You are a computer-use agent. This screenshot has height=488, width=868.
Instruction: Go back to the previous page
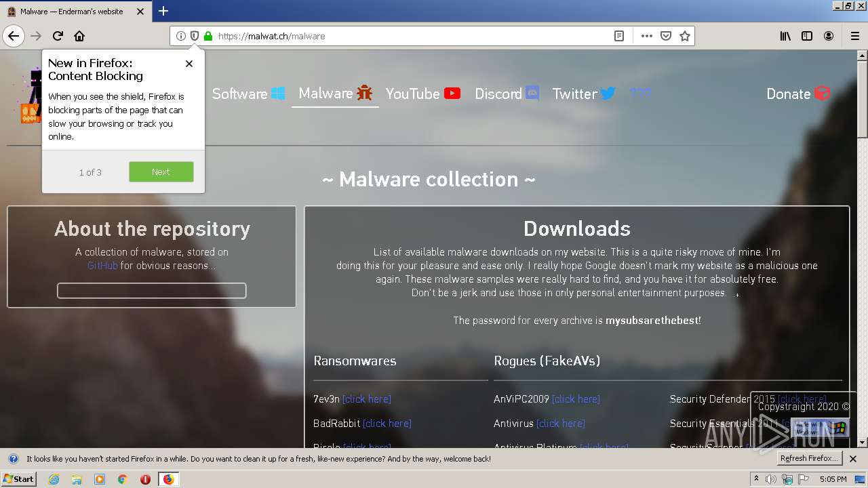pos(14,36)
